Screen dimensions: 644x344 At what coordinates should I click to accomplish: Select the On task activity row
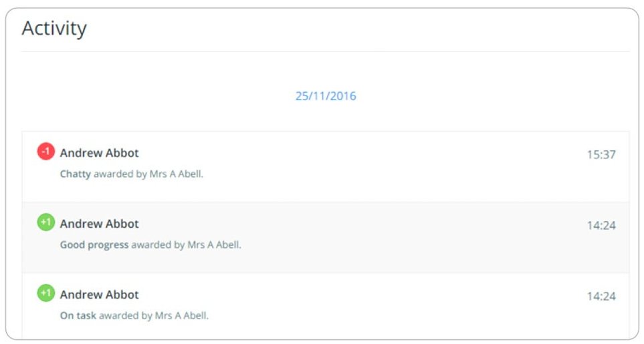click(x=325, y=306)
